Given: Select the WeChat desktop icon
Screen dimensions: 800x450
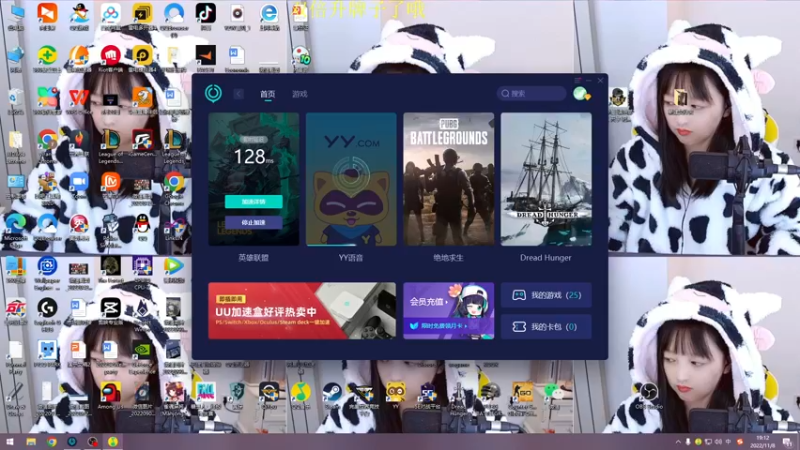Looking at the screenshot, I should pos(553,392).
